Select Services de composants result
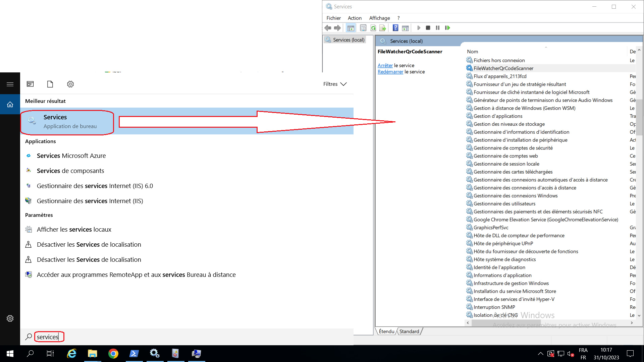Image resolution: width=644 pixels, height=362 pixels. pyautogui.click(x=70, y=171)
